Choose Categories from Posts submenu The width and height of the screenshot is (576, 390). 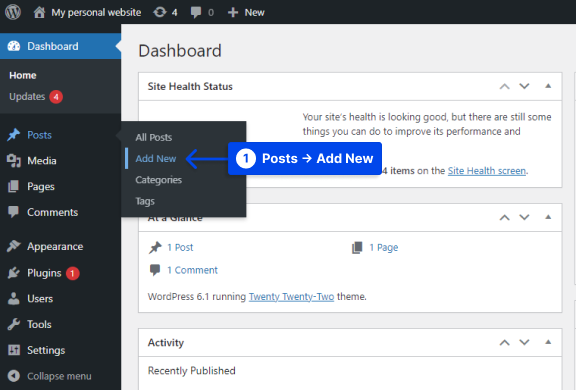(158, 180)
